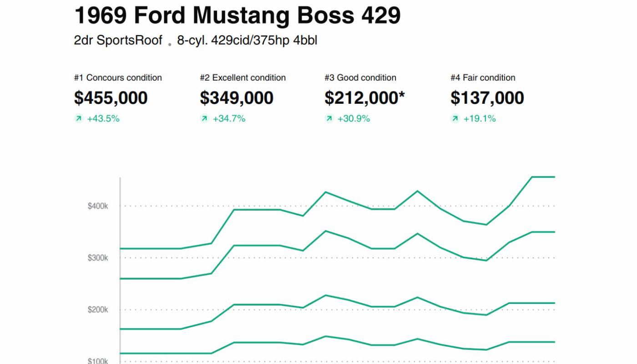
Task: Click the $212,000* Good value
Action: (x=364, y=98)
